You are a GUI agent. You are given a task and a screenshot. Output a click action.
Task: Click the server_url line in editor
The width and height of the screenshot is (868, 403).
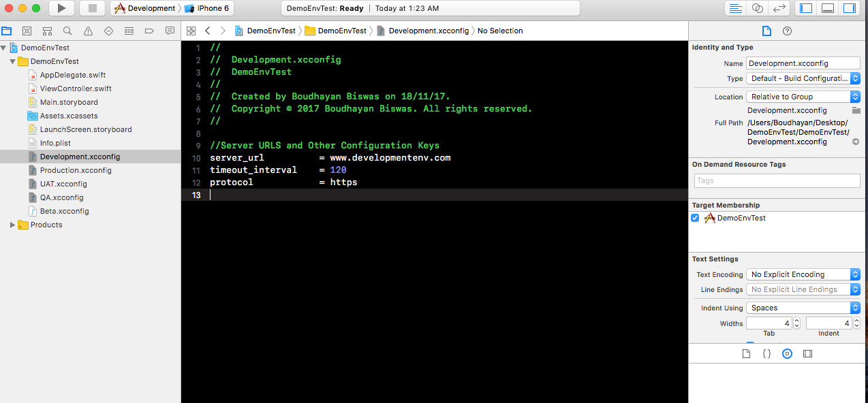click(x=330, y=157)
